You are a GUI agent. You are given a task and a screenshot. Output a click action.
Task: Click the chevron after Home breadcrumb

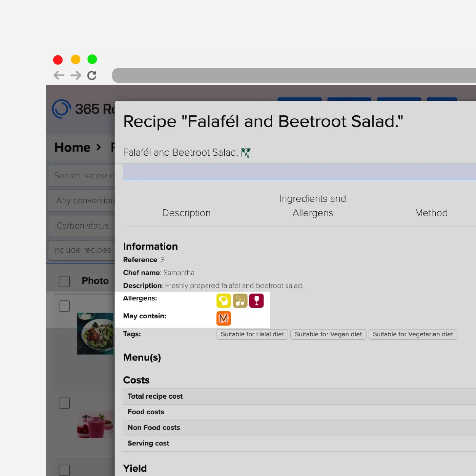[x=99, y=147]
